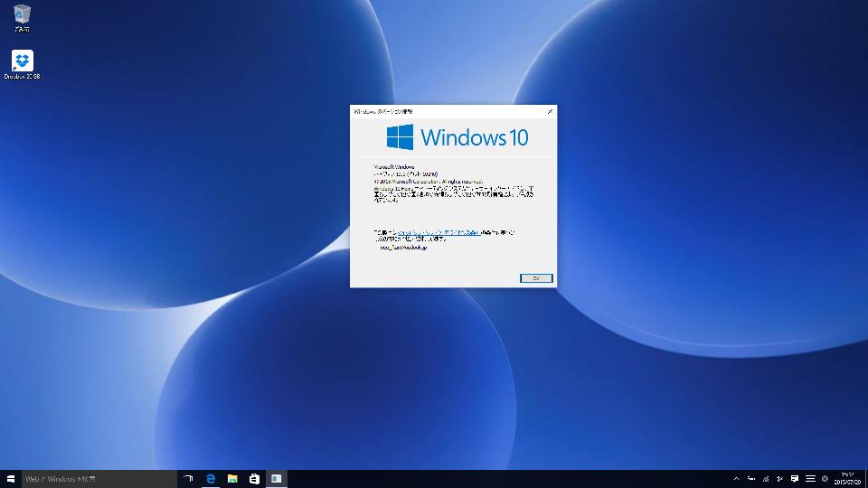Click the licensed user's outlook.jp email address
Image resolution: width=868 pixels, height=488 pixels.
(x=403, y=248)
